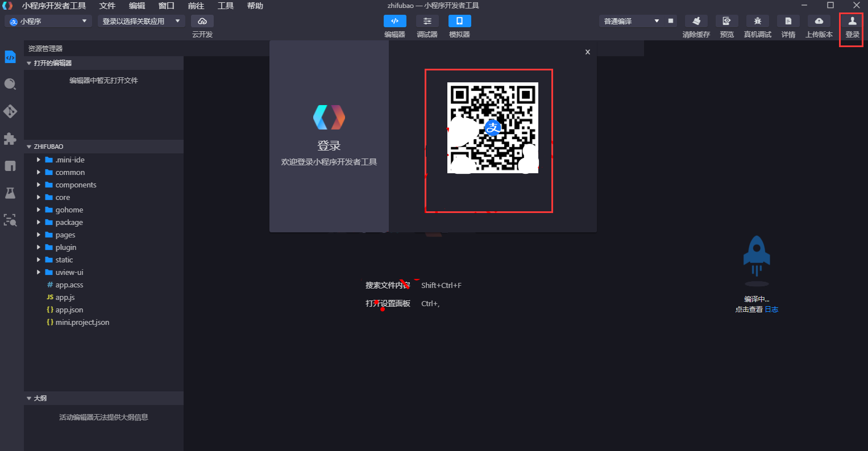Open the 工具 menu
This screenshot has width=868, height=451.
coord(225,6)
